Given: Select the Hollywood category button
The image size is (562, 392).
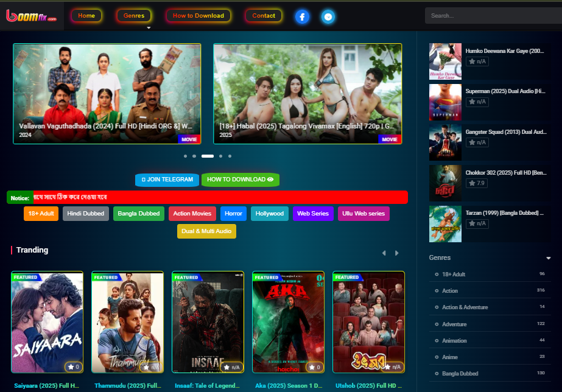Looking at the screenshot, I should pos(270,214).
